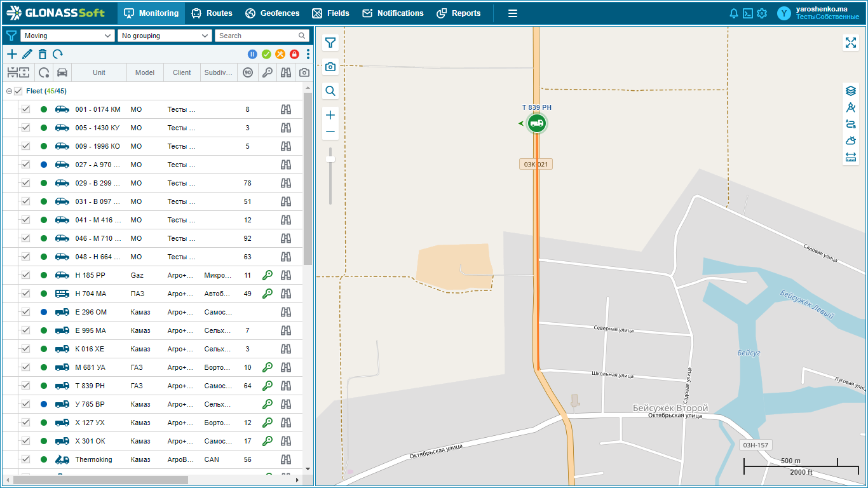Screen dimensions: 868x488
Task: Click the map snapshot camera button
Action: tap(330, 67)
